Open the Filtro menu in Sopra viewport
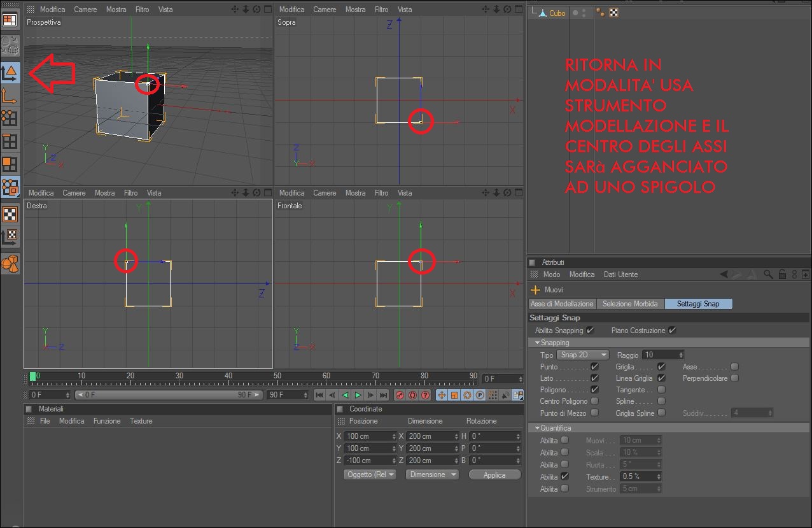This screenshot has height=528, width=812. [x=381, y=10]
